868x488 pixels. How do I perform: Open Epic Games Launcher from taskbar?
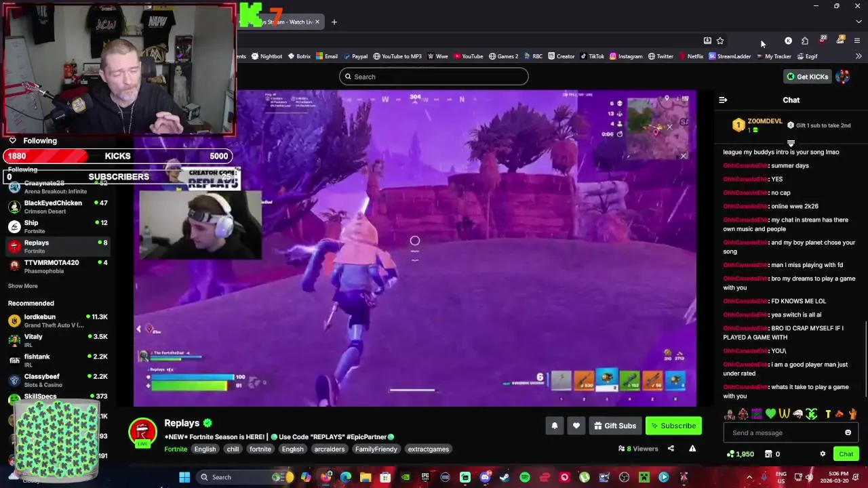coord(425,477)
